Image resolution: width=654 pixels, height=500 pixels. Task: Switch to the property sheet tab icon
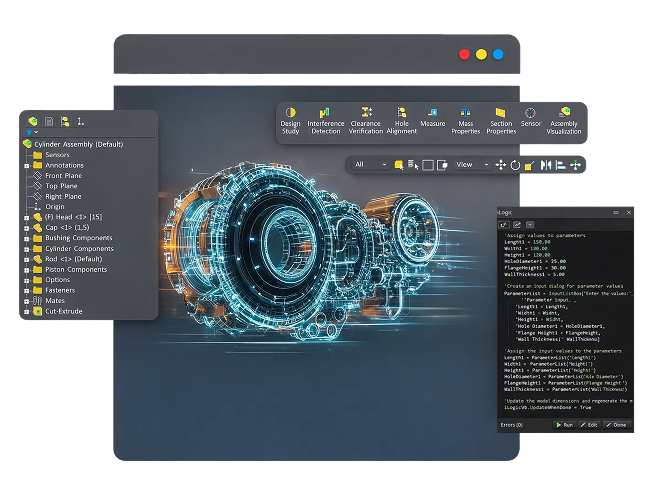pos(49,121)
